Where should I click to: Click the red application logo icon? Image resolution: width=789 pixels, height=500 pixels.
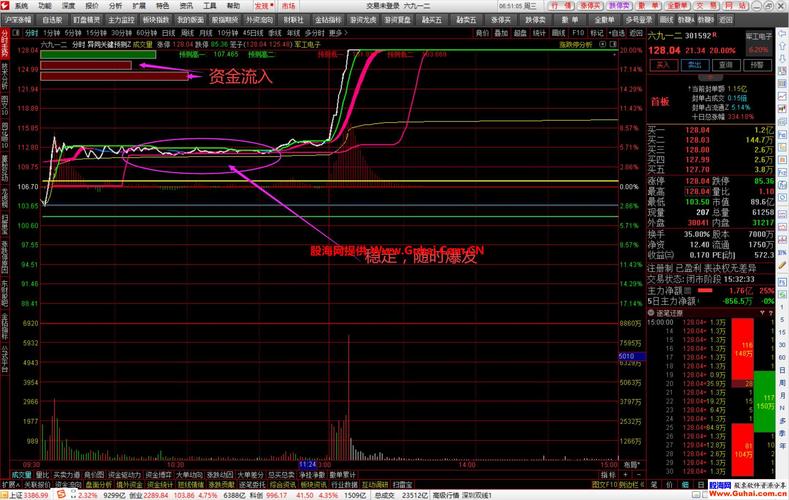tap(6, 6)
